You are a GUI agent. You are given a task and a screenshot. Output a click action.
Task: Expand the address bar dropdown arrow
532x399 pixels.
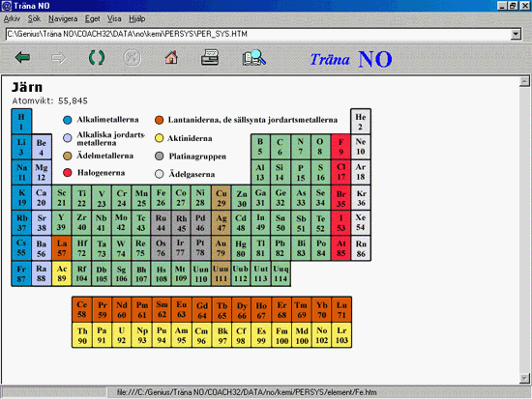tap(516, 34)
